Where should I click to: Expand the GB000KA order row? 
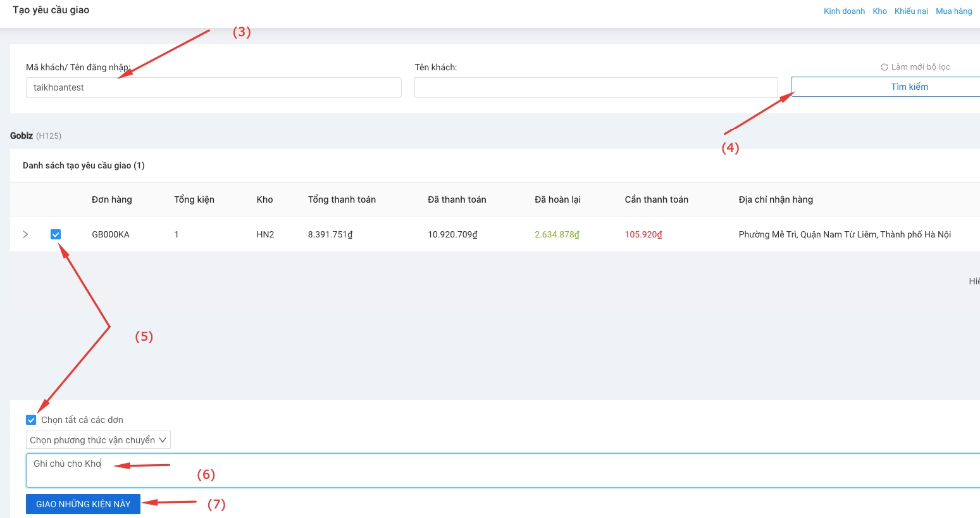point(25,234)
